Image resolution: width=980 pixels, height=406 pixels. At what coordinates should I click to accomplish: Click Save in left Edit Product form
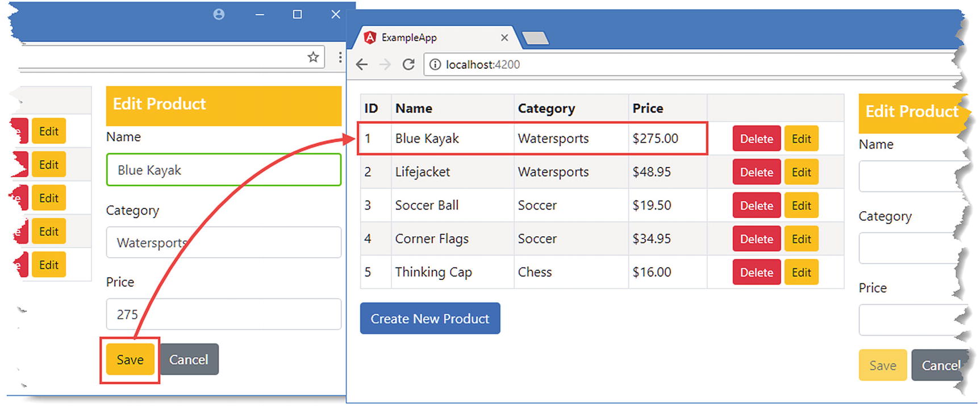(130, 359)
